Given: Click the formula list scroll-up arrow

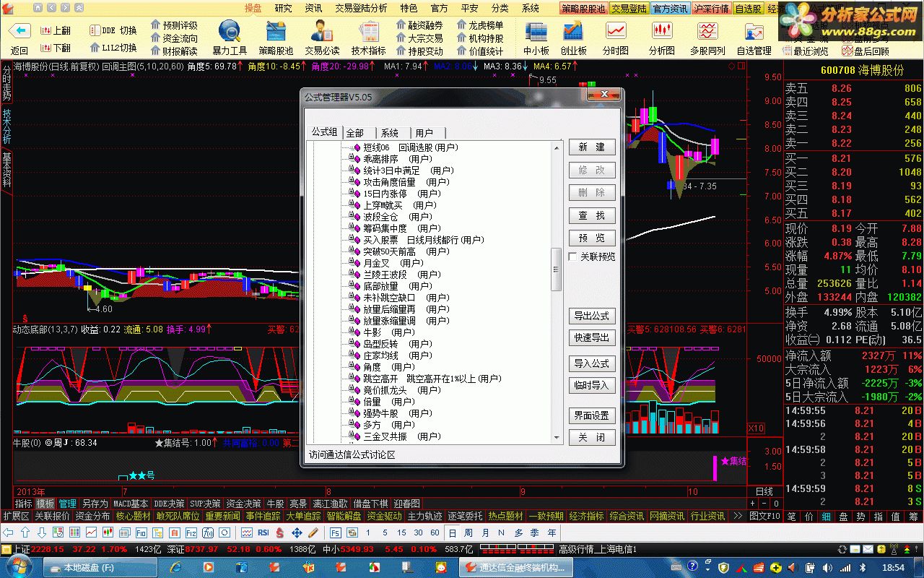Looking at the screenshot, I should [557, 147].
